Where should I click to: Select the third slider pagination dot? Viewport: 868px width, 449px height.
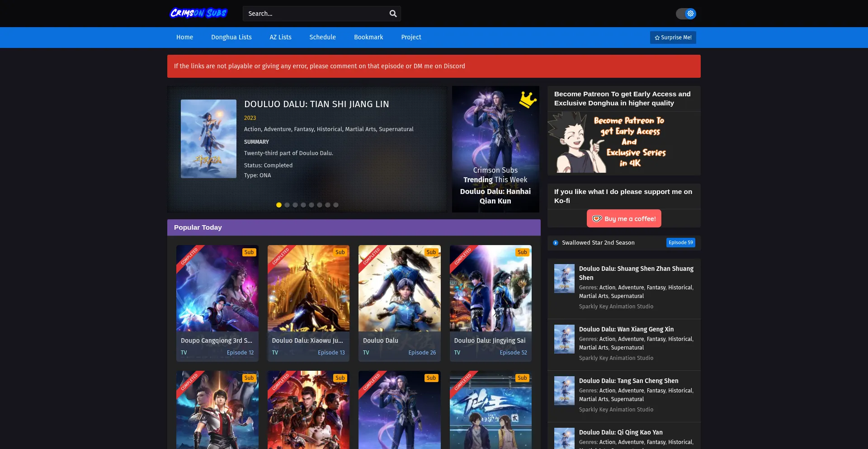coord(295,205)
